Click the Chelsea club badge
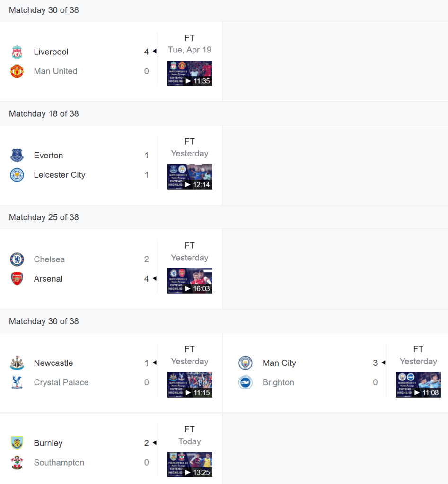Viewport: 448px width, 484px height. 17,259
